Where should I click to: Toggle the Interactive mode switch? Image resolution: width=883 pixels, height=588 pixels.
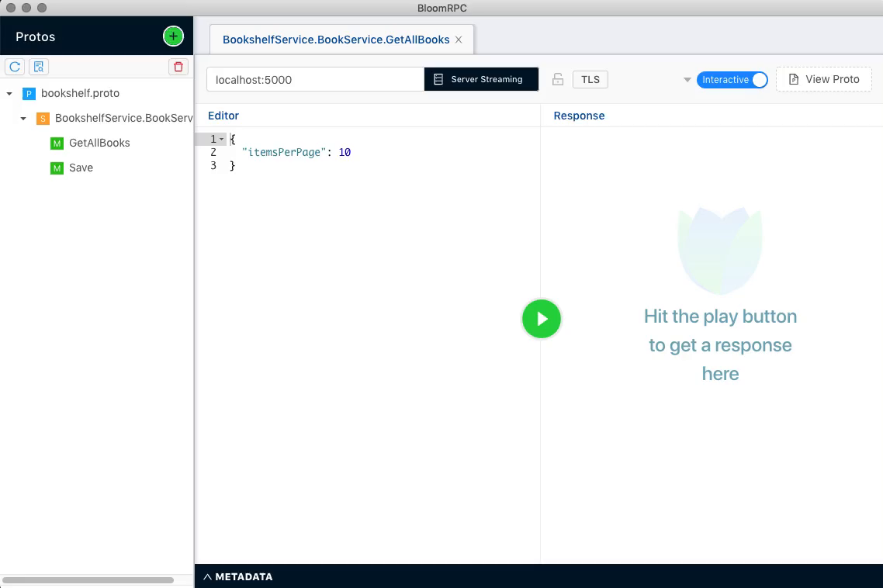(757, 79)
